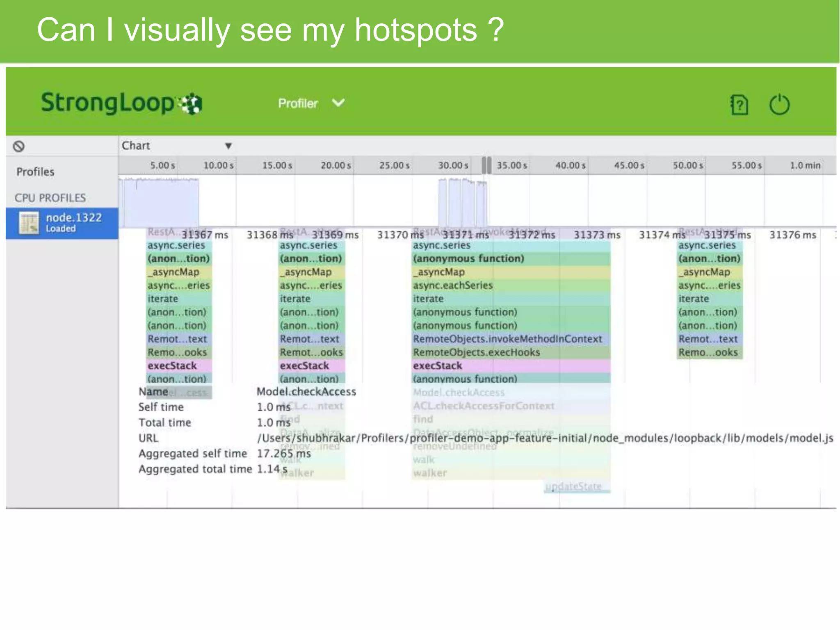Click the clear profiles circle-slash icon
840x630 pixels.
click(19, 146)
